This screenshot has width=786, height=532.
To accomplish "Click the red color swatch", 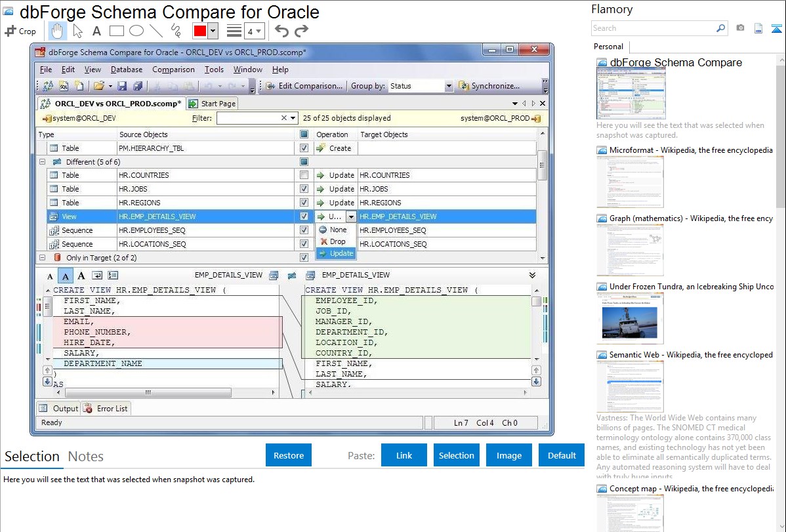I will 199,31.
